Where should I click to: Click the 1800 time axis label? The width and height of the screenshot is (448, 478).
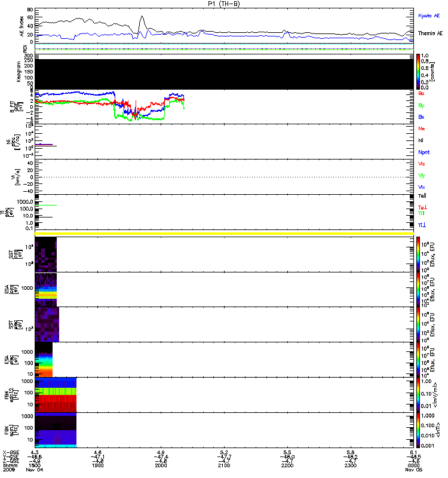click(x=35, y=465)
